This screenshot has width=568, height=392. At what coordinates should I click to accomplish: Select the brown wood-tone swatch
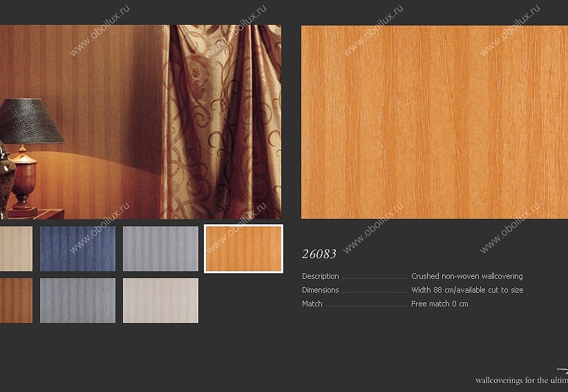tap(16, 300)
